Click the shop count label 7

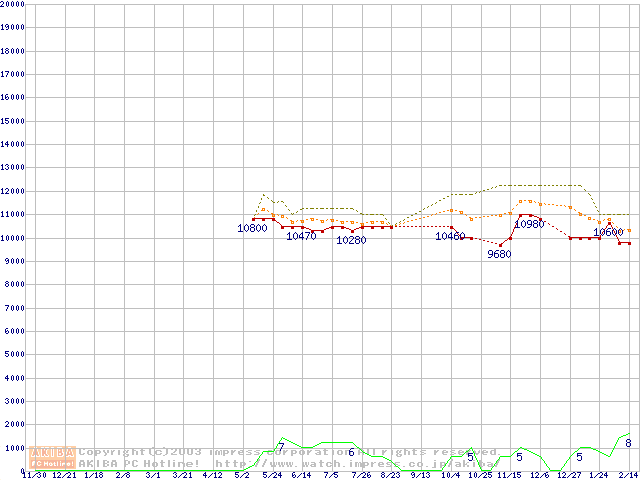point(281,447)
